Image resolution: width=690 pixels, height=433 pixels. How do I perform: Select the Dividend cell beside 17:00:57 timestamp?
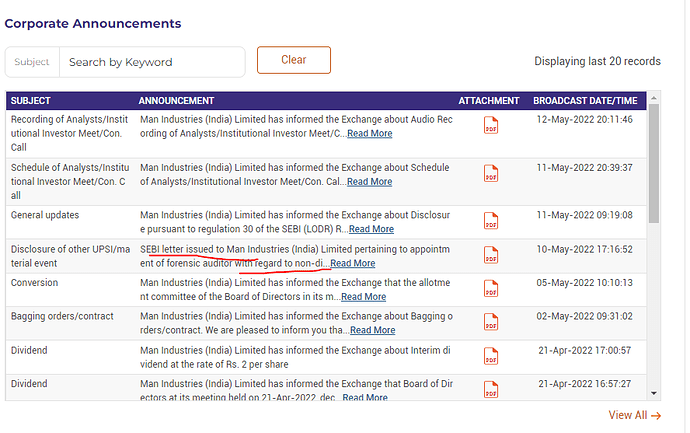[x=29, y=350]
